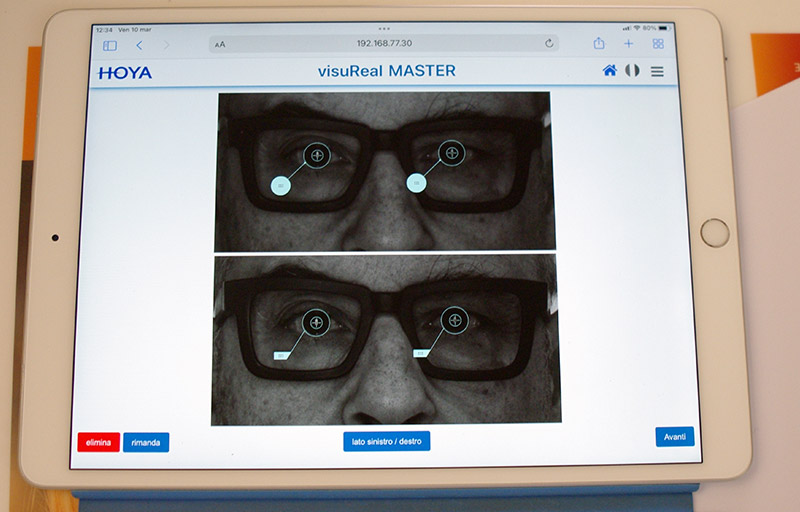
Task: Show the Safari tab overview grid
Action: pos(658,44)
